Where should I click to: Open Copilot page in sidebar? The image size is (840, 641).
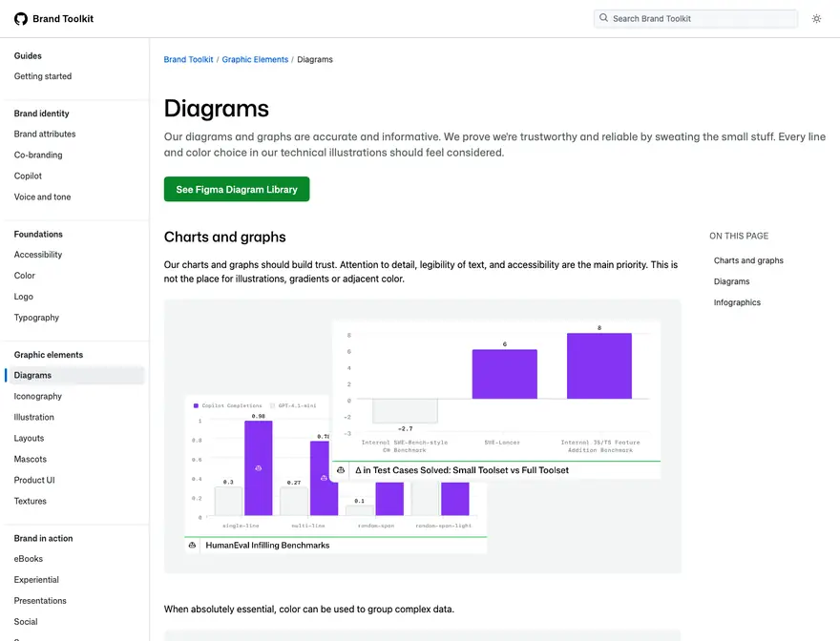[28, 176]
